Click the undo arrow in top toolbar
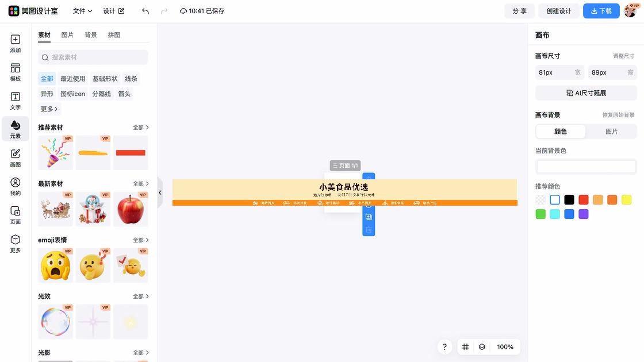This screenshot has width=644, height=362. (145, 10)
